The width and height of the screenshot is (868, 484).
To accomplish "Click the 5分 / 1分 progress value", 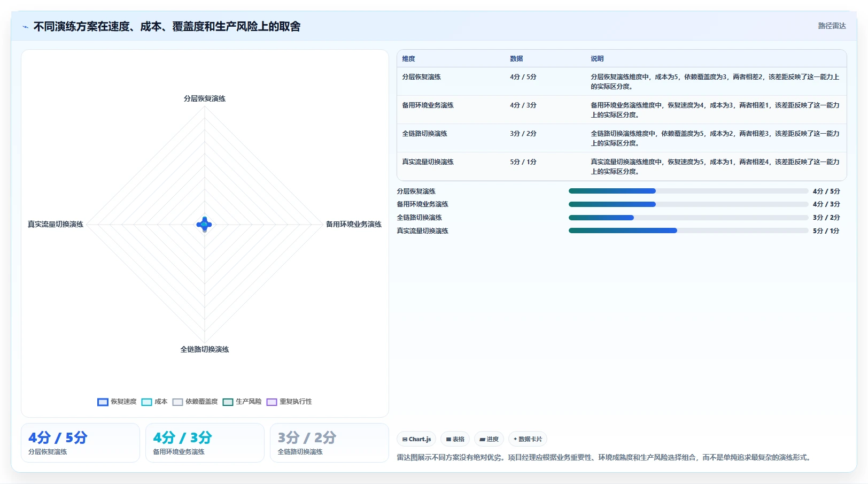I will (x=826, y=231).
